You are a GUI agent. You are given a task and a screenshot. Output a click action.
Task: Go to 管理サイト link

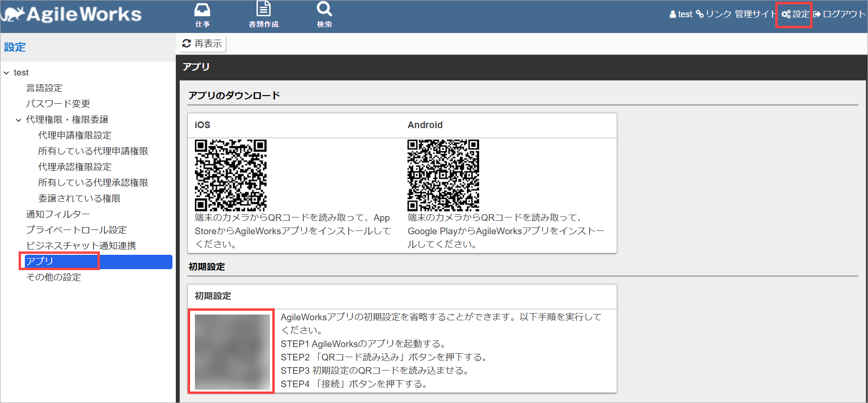point(755,14)
